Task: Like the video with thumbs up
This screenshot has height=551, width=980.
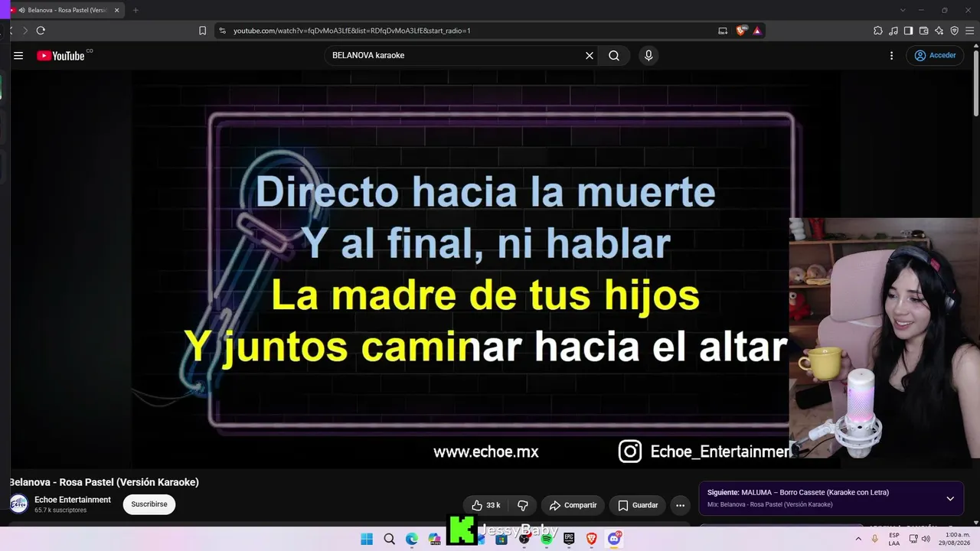Action: pos(485,505)
